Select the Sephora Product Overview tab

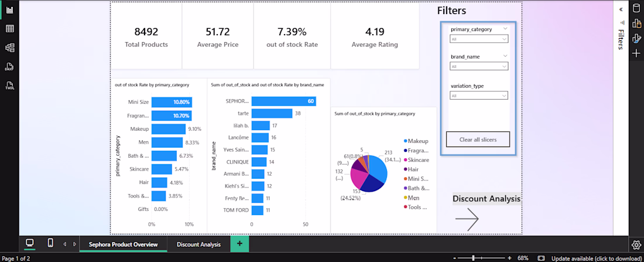coord(123,244)
